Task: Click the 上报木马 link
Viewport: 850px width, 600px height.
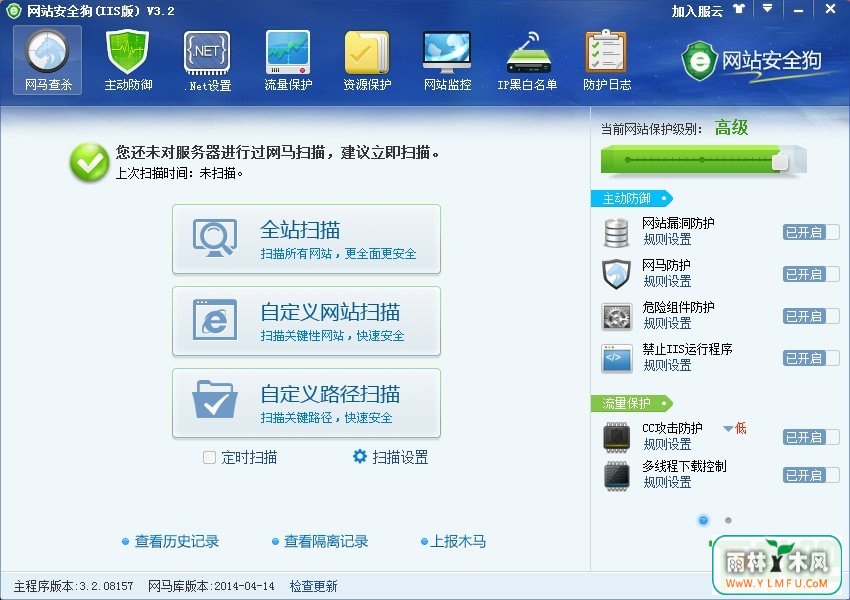Action: [458, 541]
